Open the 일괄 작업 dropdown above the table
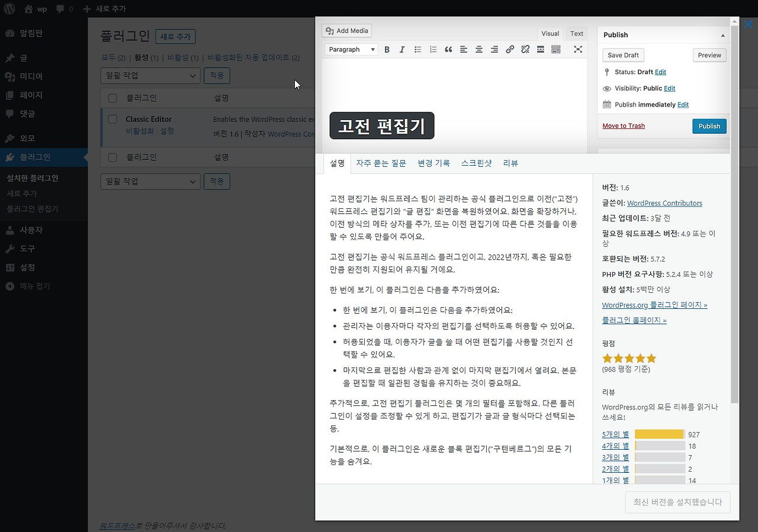The image size is (758, 532). pos(150,76)
